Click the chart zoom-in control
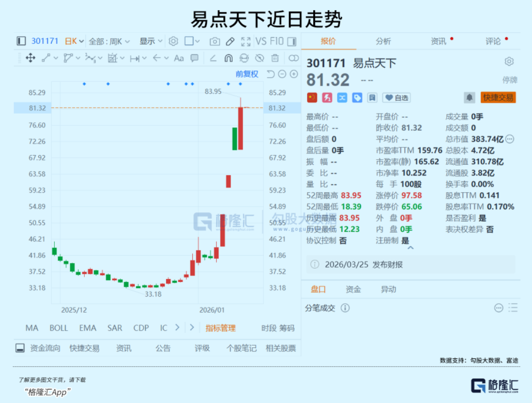 (x=293, y=74)
